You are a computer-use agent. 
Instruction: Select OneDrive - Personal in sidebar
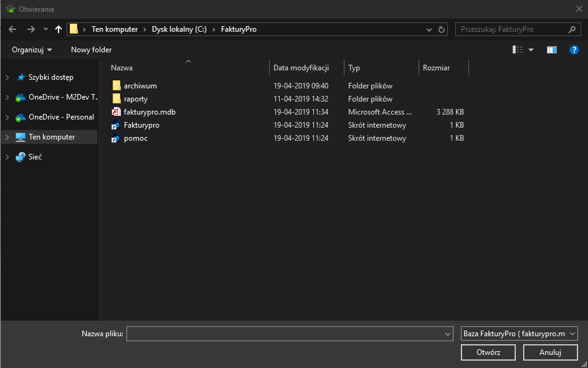[x=61, y=117]
